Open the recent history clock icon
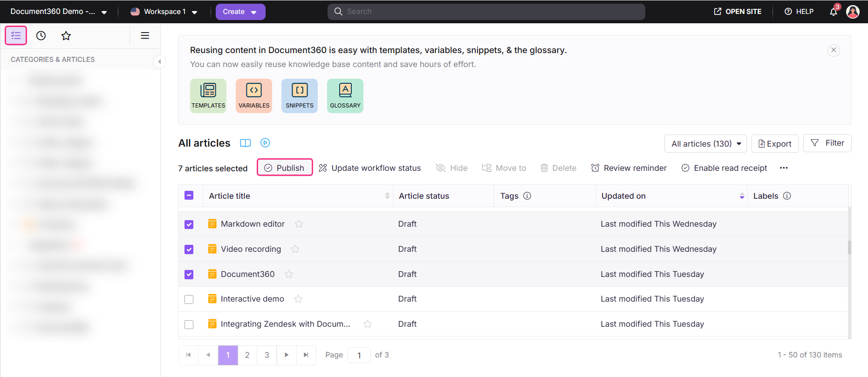 pos(41,35)
